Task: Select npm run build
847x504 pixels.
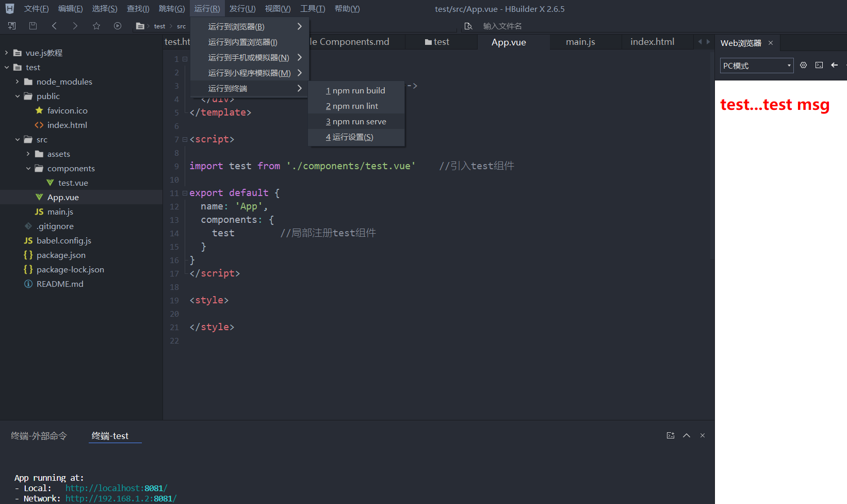Action: (356, 90)
